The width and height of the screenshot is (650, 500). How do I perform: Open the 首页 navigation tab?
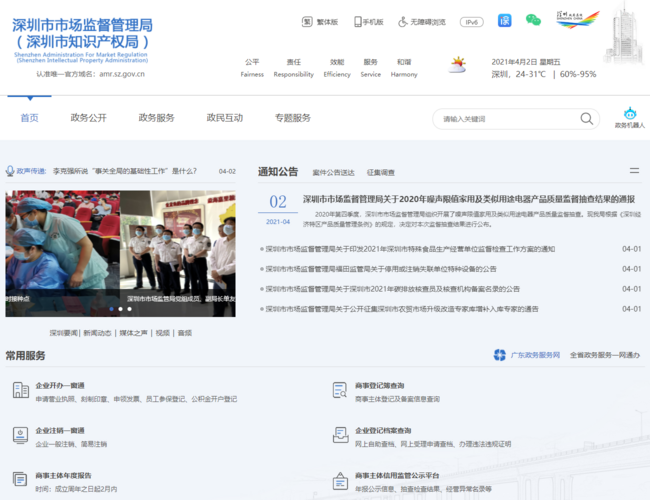(29, 118)
